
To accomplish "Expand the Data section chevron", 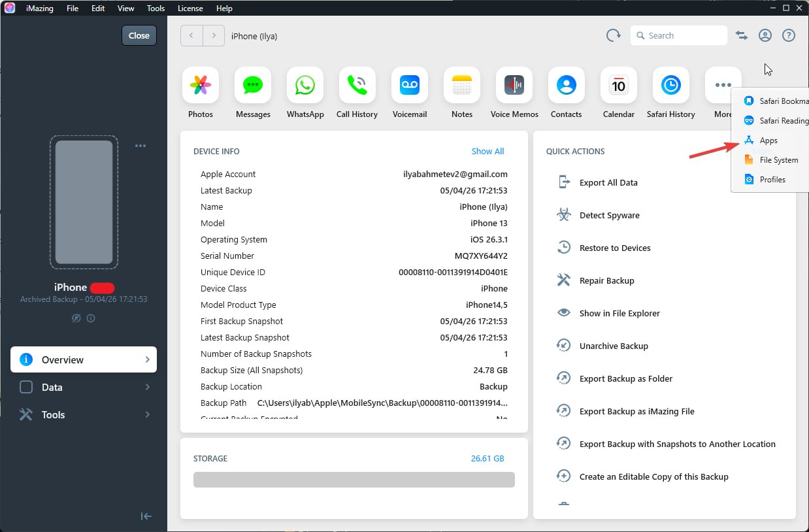I will click(148, 387).
